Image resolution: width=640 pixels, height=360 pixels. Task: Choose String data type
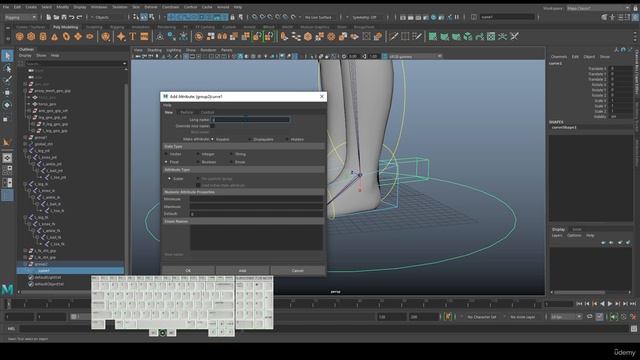[231, 154]
